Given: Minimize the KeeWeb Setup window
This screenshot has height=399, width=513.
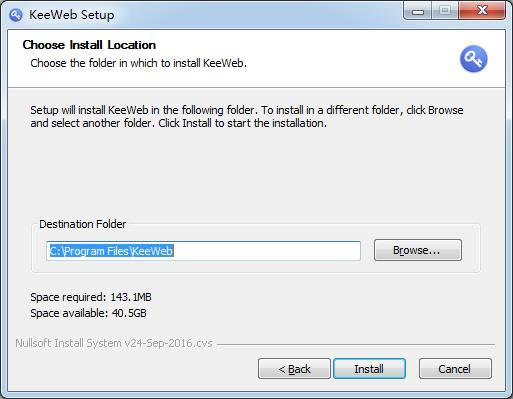Looking at the screenshot, I should pos(418,11).
